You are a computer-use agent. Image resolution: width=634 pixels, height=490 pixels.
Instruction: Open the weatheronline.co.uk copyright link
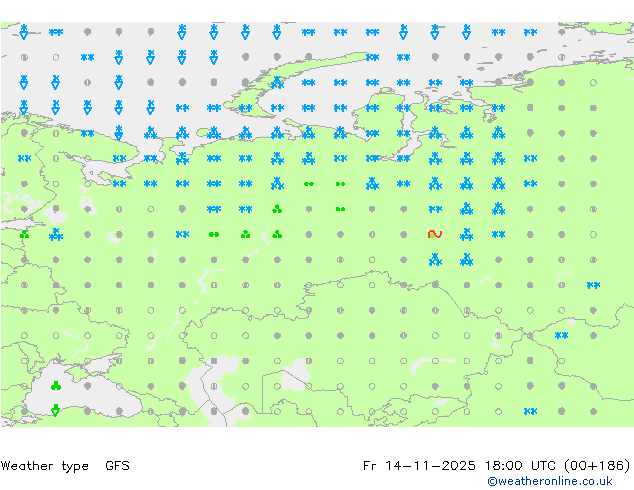click(550, 481)
